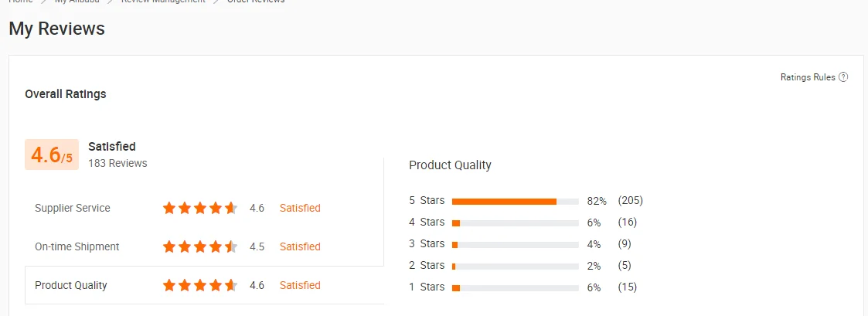
Task: Select the Supplier Service rating row
Action: pyautogui.click(x=73, y=208)
